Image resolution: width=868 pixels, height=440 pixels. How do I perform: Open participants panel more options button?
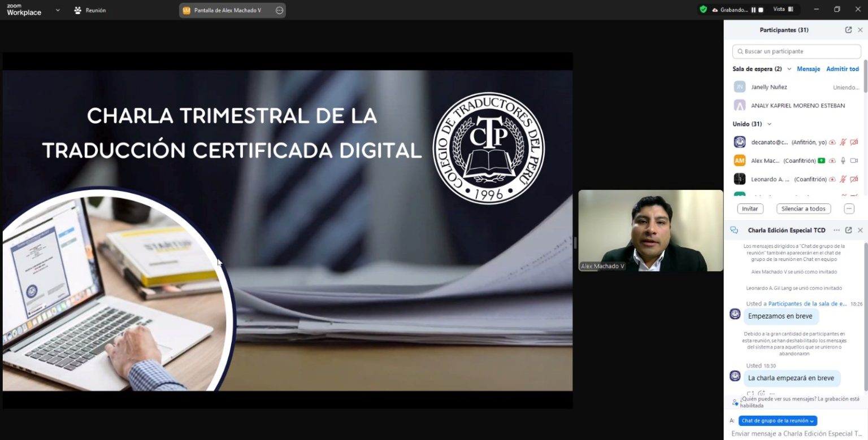pos(849,208)
